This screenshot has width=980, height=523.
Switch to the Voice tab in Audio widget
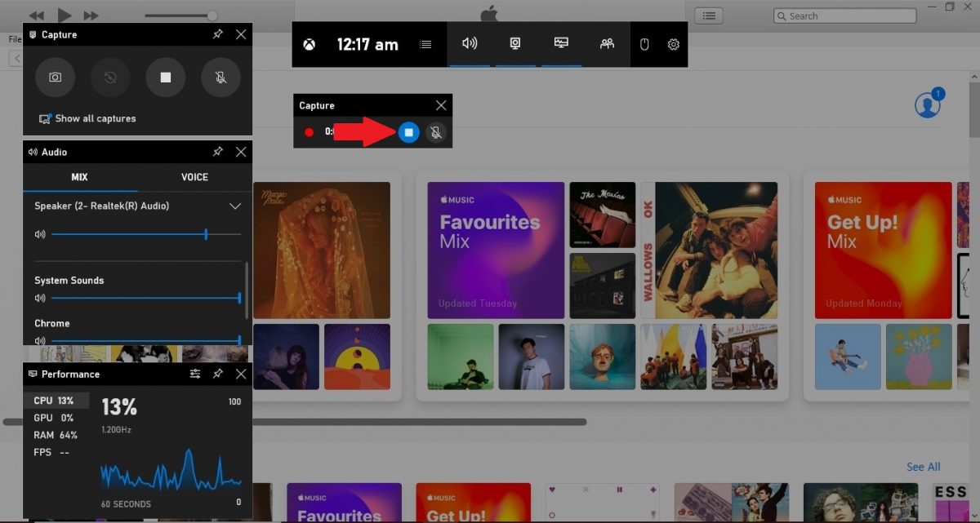(x=194, y=177)
